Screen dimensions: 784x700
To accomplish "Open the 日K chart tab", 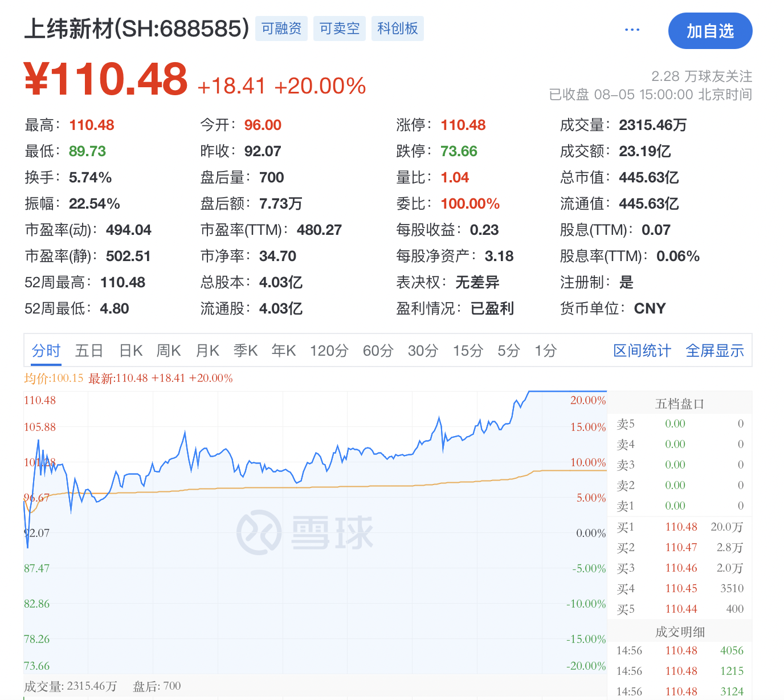I will 131,351.
